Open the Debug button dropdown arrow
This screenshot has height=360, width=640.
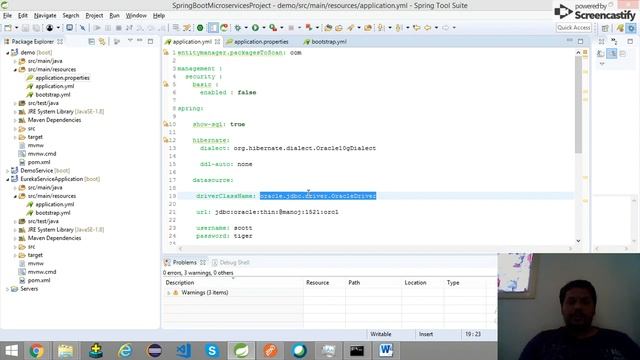pyautogui.click(x=246, y=28)
